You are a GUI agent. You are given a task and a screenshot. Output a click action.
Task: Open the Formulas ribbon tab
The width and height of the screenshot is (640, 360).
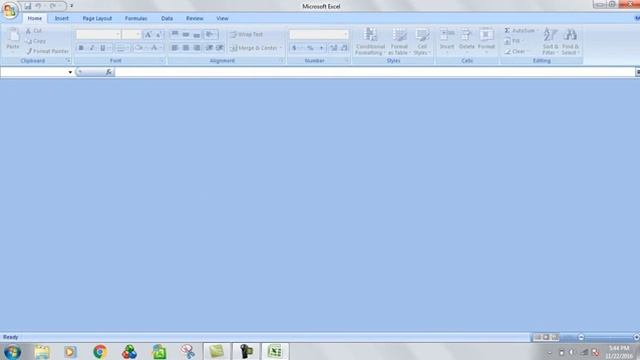click(136, 18)
